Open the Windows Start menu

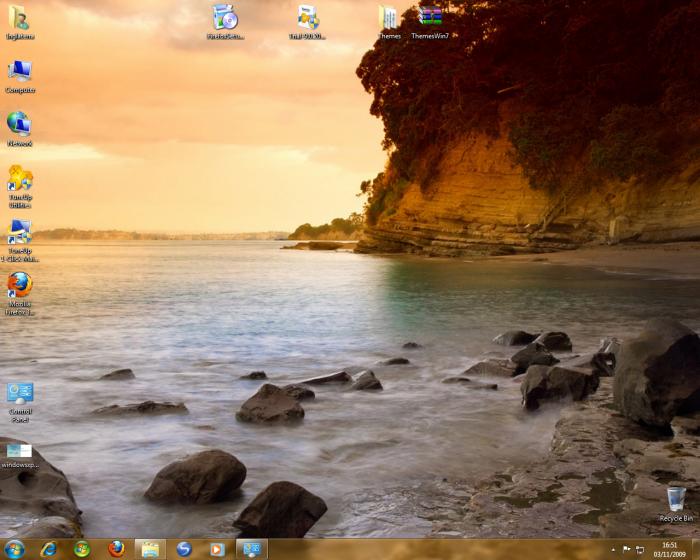pos(14,549)
